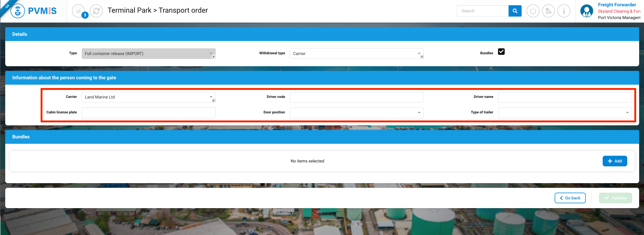Viewport: 644px width, 235px height.
Task: Open the gears settings icon
Action: coord(548,11)
